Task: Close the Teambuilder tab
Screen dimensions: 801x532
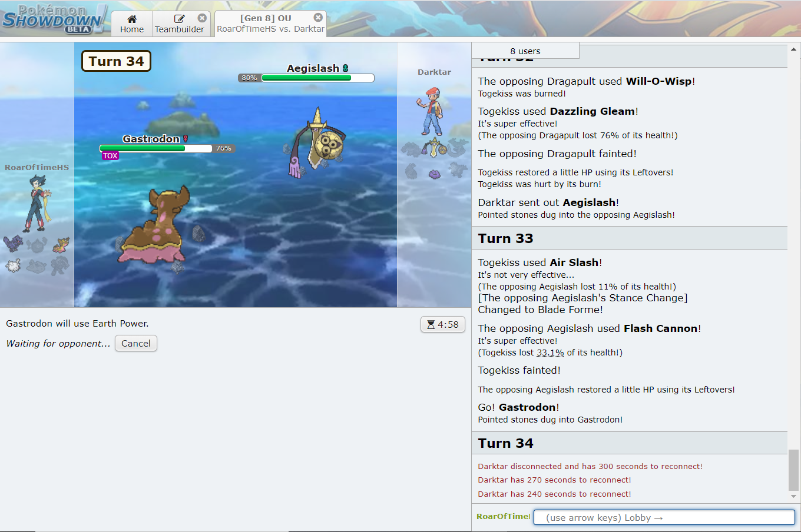Action: tap(202, 18)
